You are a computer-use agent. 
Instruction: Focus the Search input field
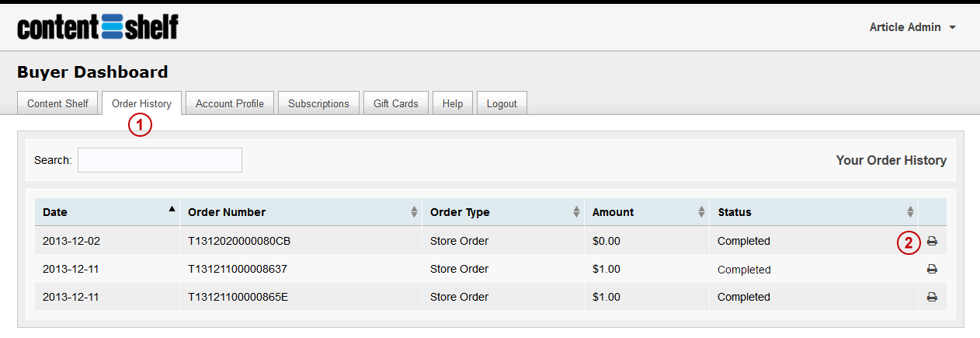(x=159, y=160)
